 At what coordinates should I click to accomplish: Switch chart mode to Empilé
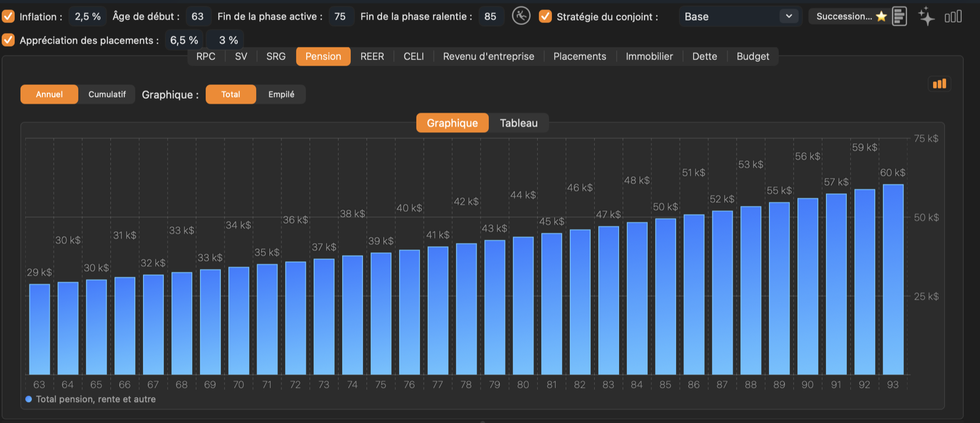click(x=281, y=94)
